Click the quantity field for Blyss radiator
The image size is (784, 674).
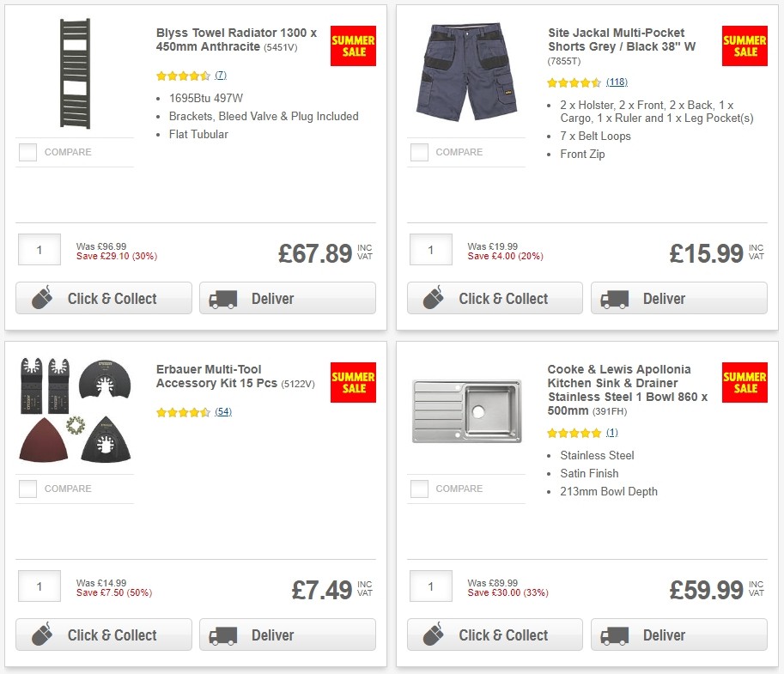pyautogui.click(x=39, y=250)
